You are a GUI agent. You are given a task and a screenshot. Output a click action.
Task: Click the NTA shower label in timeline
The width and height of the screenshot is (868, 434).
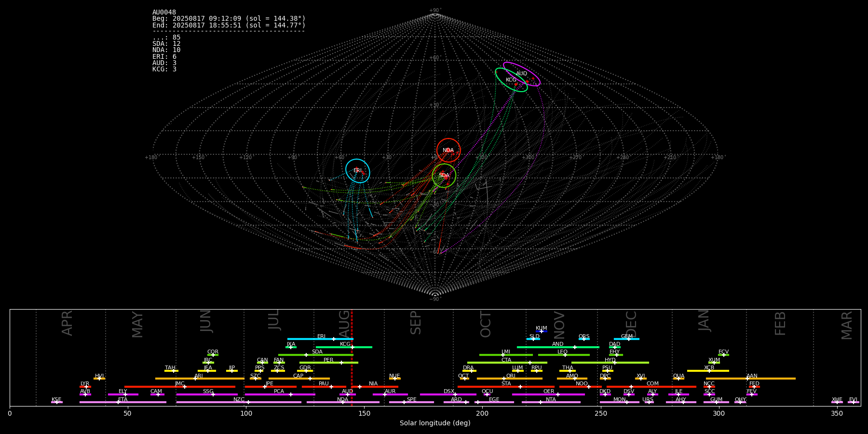[x=551, y=400]
